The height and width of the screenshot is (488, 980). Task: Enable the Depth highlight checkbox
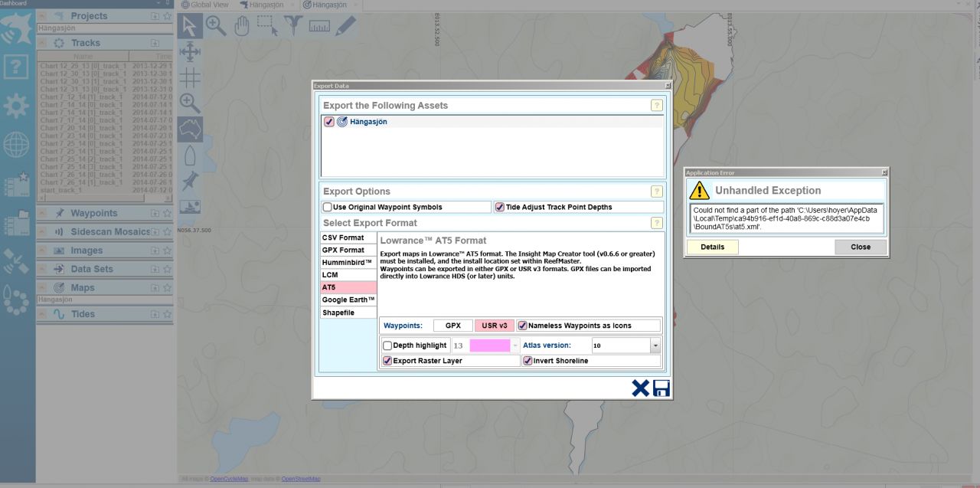point(387,346)
